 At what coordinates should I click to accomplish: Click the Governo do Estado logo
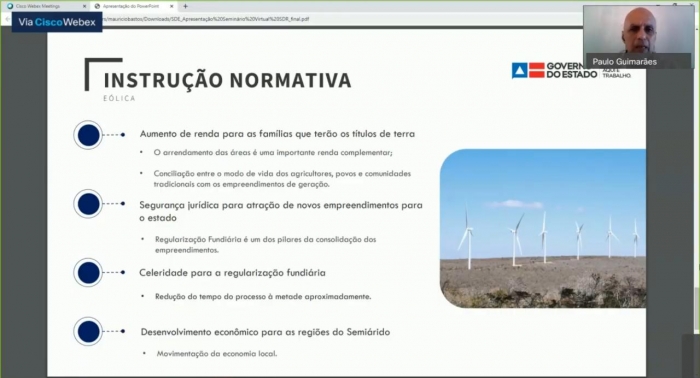point(571,70)
